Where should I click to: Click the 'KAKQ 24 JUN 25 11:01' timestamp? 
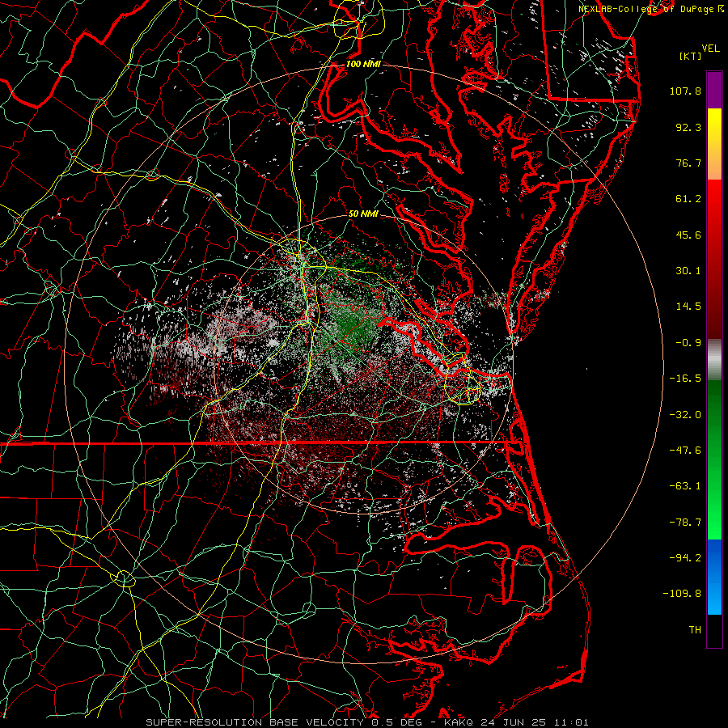(x=516, y=722)
